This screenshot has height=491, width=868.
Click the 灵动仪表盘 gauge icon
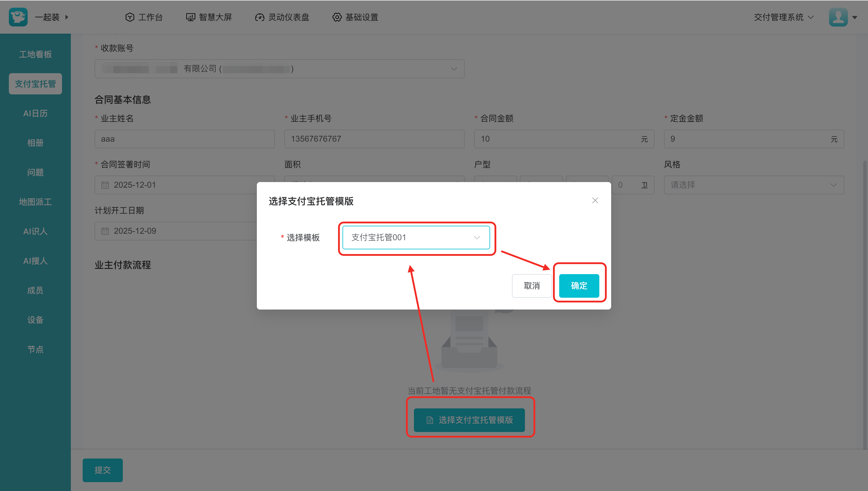(x=260, y=17)
